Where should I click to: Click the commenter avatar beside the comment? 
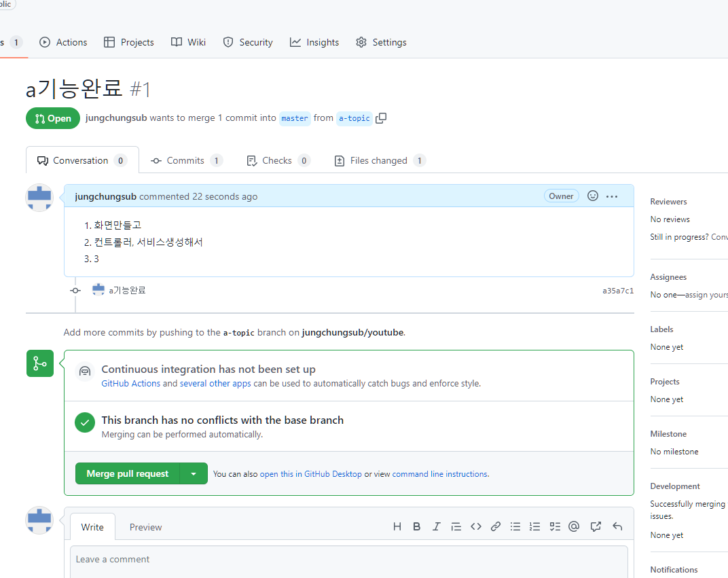(x=39, y=198)
